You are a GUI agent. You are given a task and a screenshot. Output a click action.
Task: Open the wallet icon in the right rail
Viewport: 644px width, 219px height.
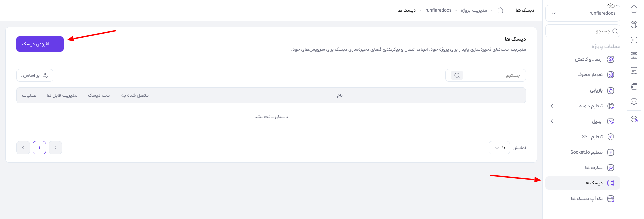(x=634, y=86)
